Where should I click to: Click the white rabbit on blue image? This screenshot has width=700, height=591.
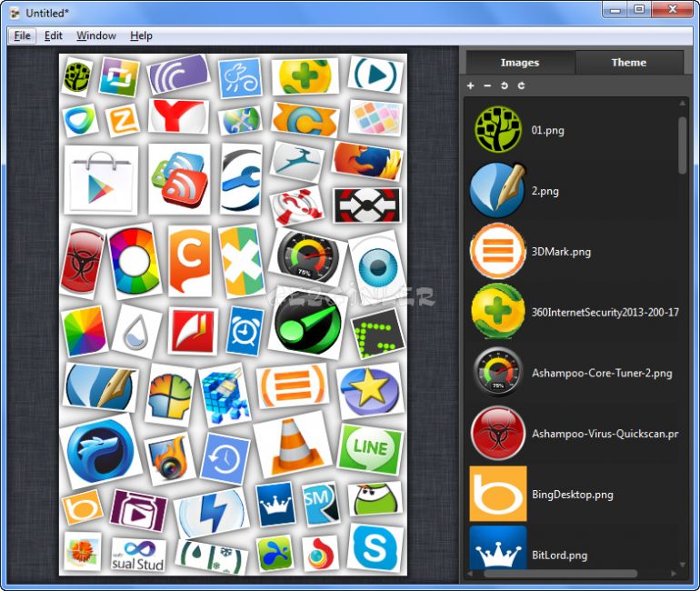[240, 76]
